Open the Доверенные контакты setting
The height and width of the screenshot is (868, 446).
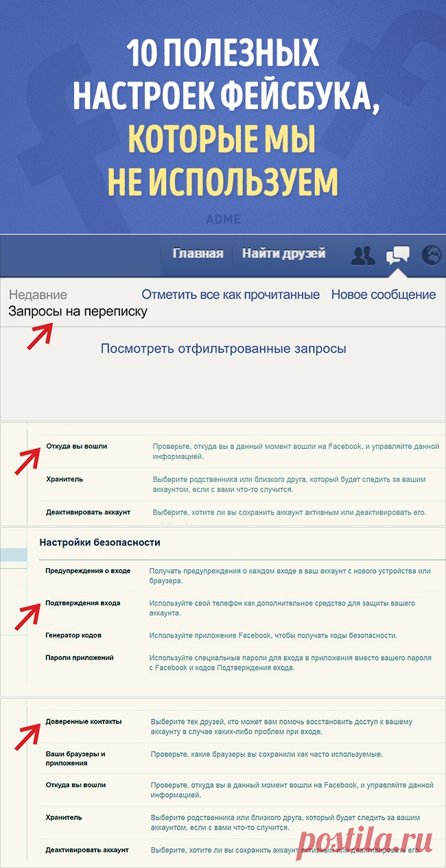click(84, 722)
